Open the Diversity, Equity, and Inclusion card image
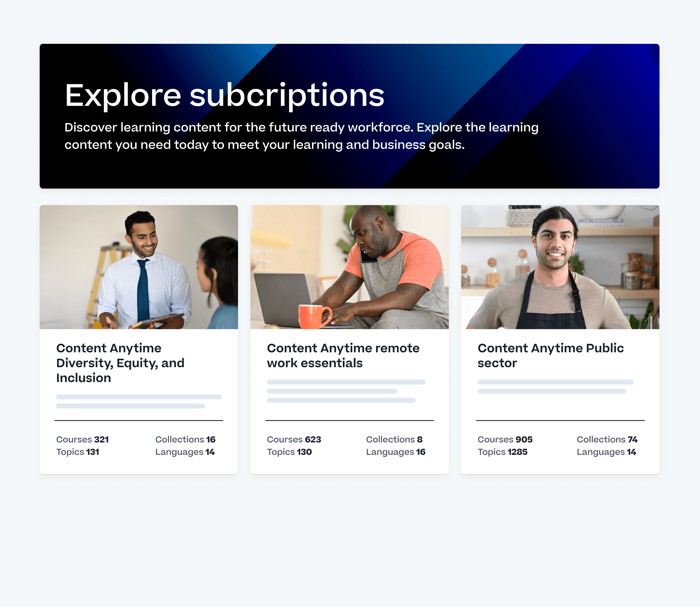 [x=139, y=267]
